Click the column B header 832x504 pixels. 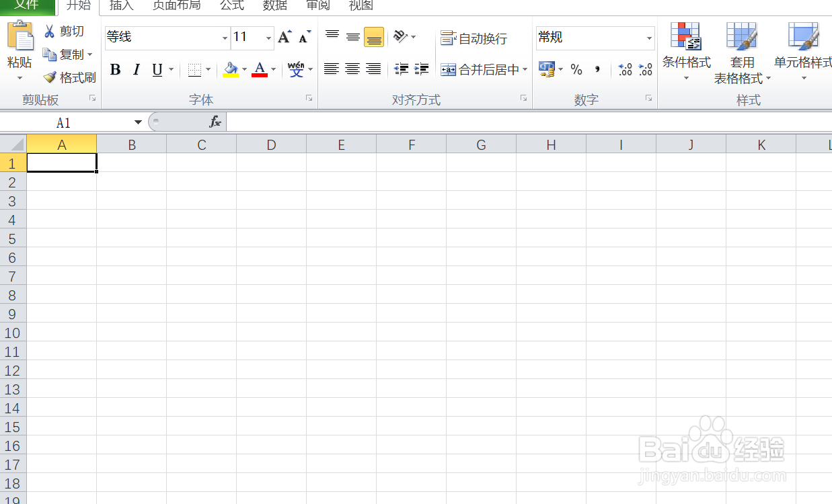pyautogui.click(x=132, y=143)
